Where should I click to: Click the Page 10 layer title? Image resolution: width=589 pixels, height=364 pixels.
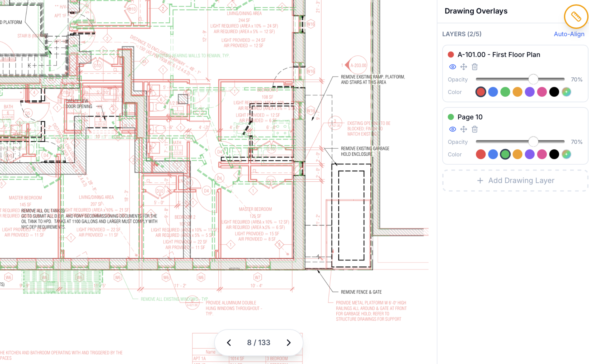pyautogui.click(x=470, y=117)
